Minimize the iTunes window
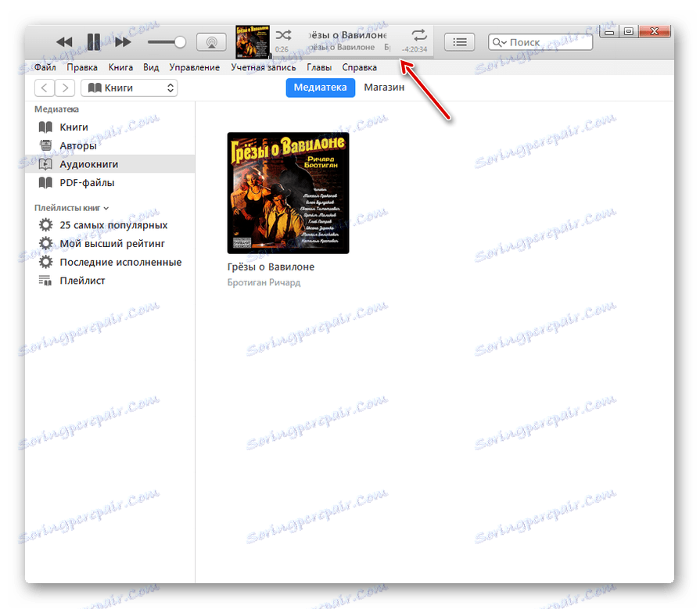The height and width of the screenshot is (609, 700). click(609, 31)
